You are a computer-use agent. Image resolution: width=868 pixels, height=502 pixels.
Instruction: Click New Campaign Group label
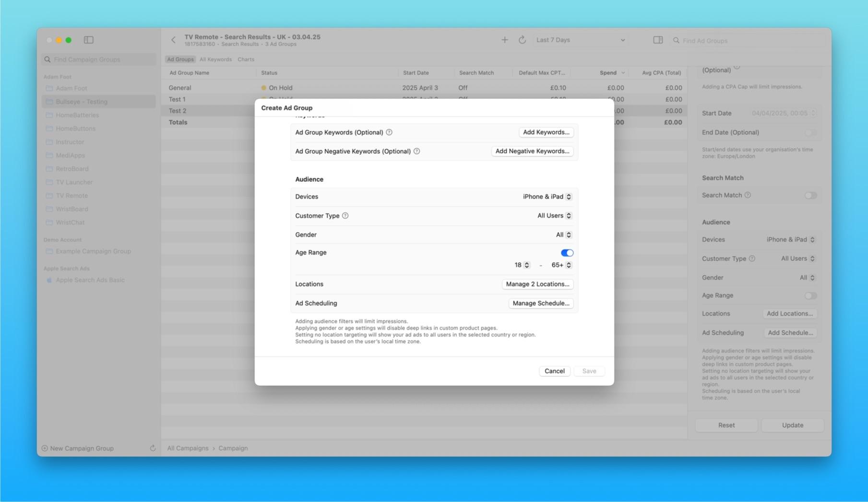click(x=82, y=448)
